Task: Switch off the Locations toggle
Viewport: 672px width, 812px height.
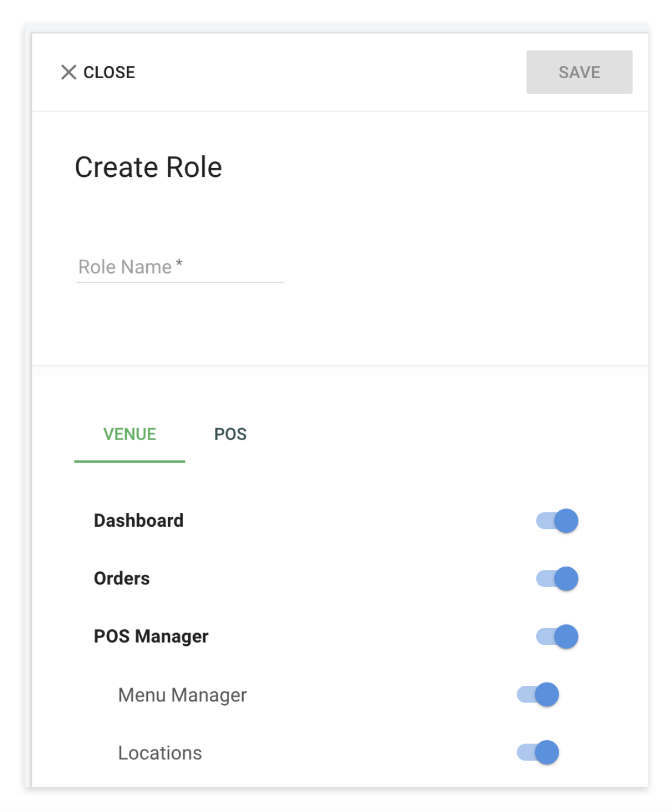Action: tap(538, 752)
